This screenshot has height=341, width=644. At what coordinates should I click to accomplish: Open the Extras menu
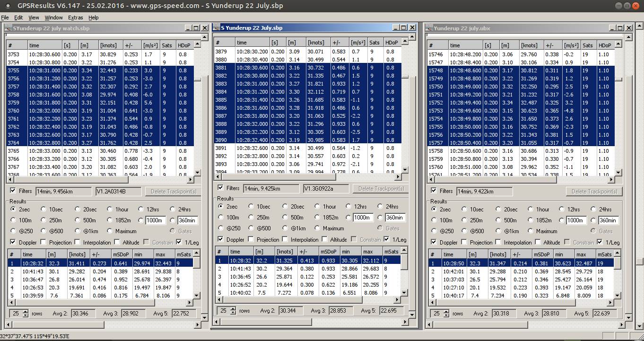[x=76, y=17]
